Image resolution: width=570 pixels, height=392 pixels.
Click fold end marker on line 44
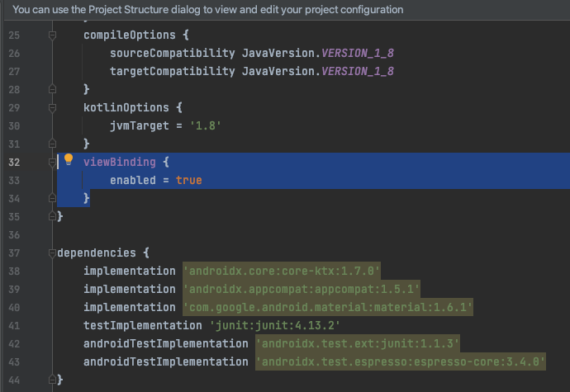click(52, 380)
